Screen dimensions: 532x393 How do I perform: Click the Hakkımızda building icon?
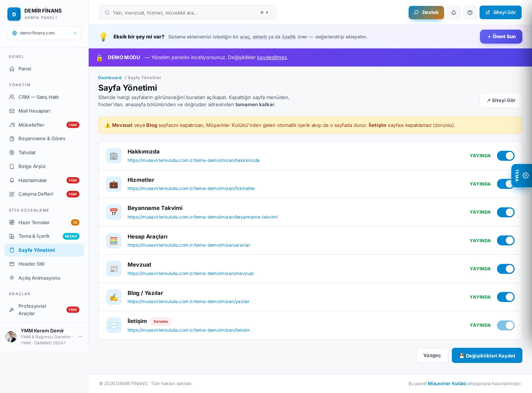point(114,156)
